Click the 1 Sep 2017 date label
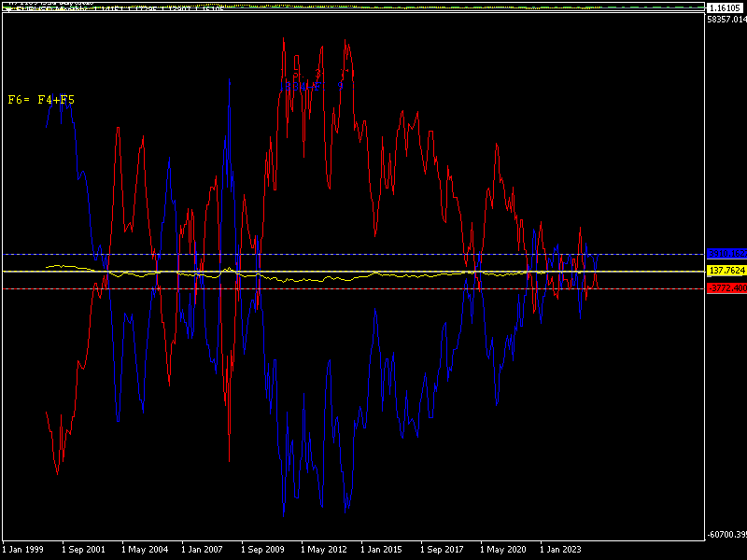 click(441, 550)
